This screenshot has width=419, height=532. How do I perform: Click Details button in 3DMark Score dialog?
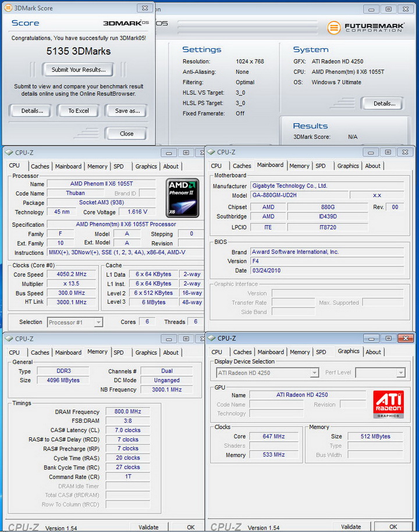(32, 110)
